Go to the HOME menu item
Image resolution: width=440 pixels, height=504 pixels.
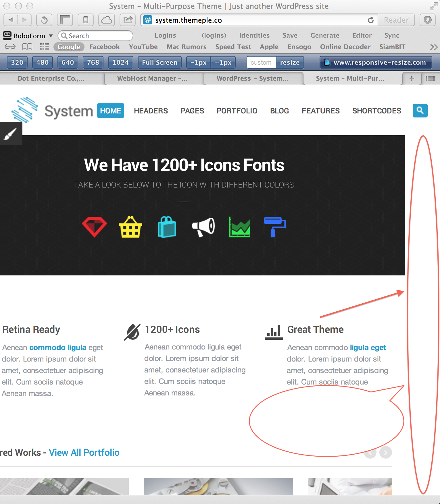pos(111,111)
